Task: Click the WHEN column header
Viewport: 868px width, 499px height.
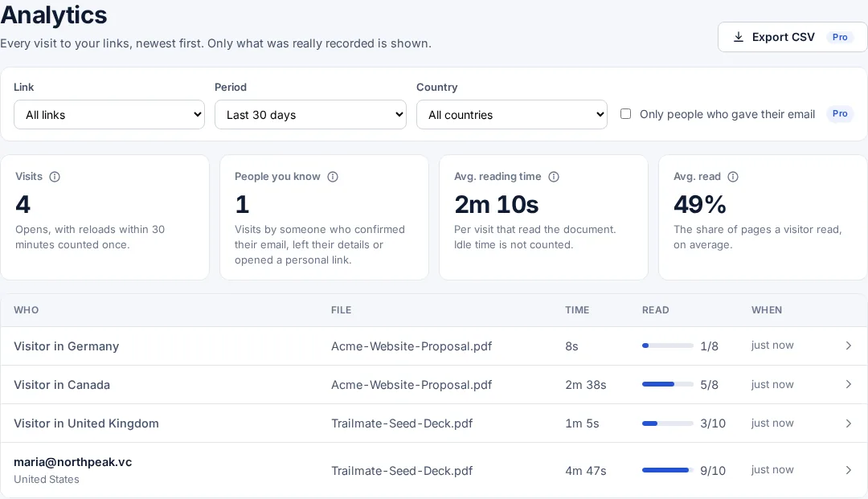Action: pyautogui.click(x=767, y=310)
